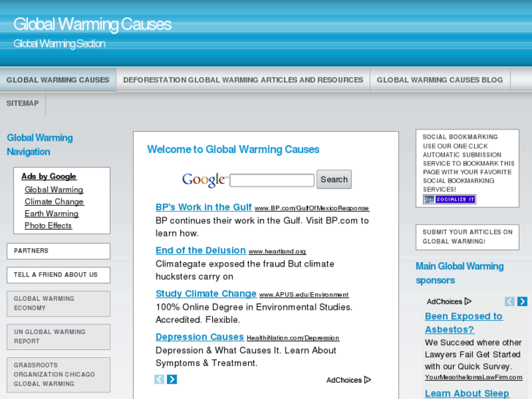Open Learn About Sleep ad link

point(467,393)
